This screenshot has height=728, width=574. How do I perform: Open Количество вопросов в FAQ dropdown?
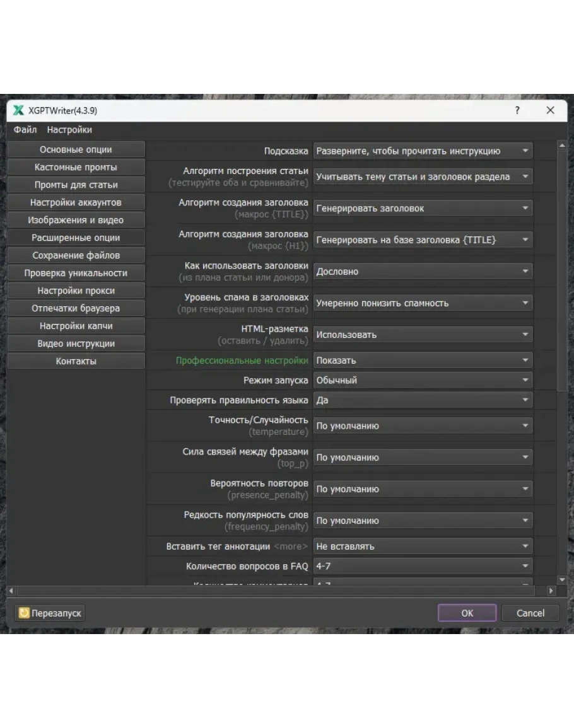click(x=423, y=567)
